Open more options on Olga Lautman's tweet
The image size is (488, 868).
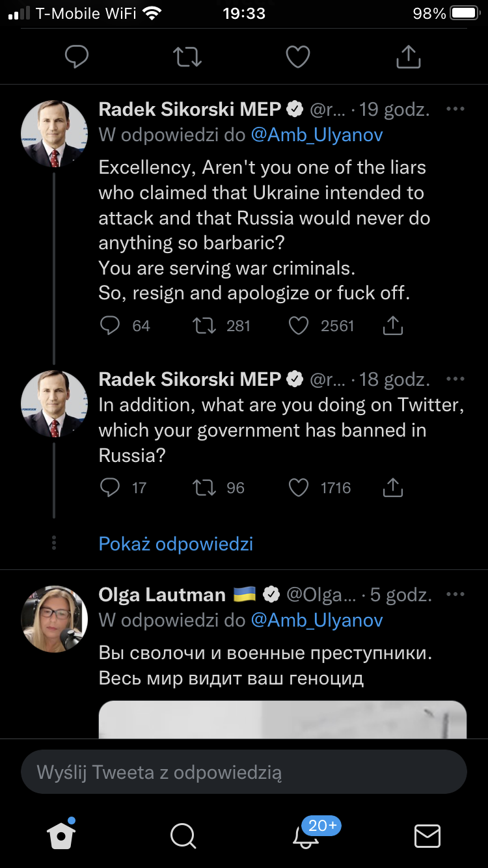[x=455, y=594]
